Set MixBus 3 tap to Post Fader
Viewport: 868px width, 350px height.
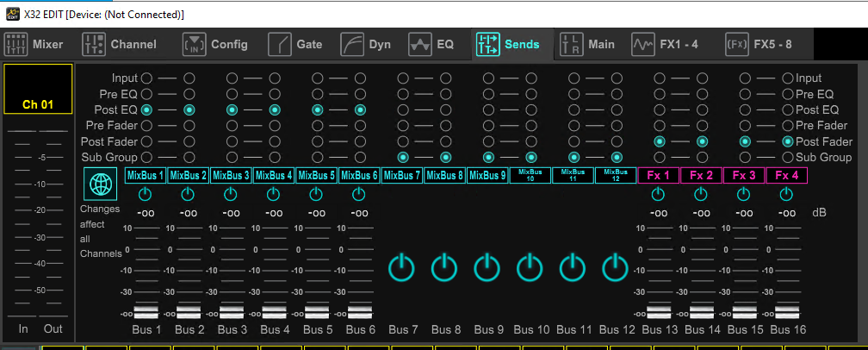tap(232, 141)
